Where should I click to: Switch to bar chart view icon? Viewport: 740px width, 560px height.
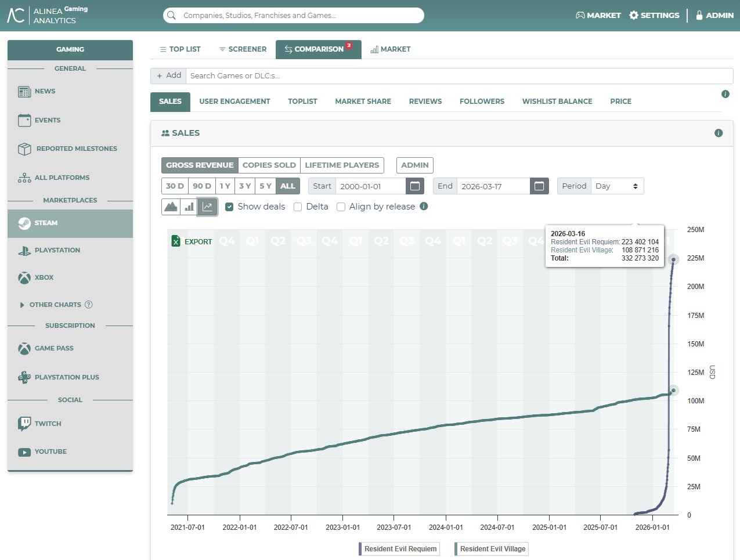coord(189,207)
